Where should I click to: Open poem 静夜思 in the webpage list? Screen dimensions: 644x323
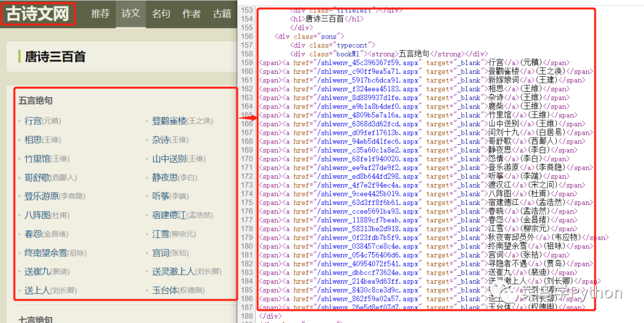(165, 178)
